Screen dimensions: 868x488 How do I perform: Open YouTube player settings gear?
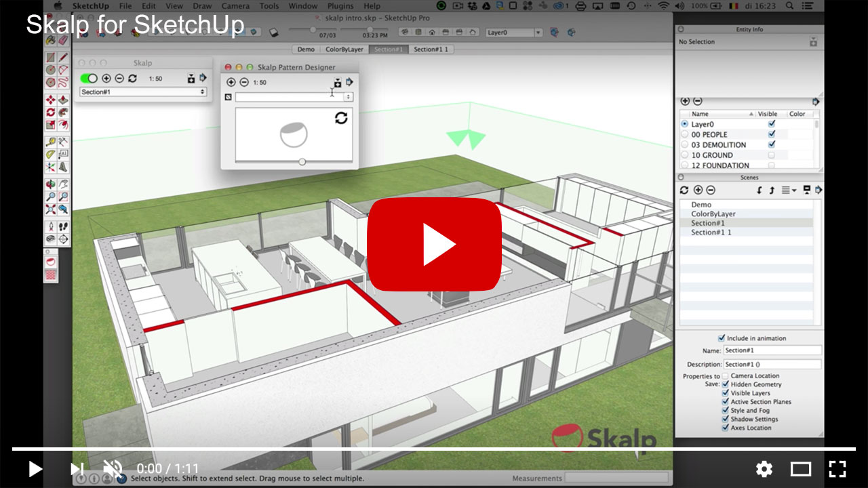(764, 469)
